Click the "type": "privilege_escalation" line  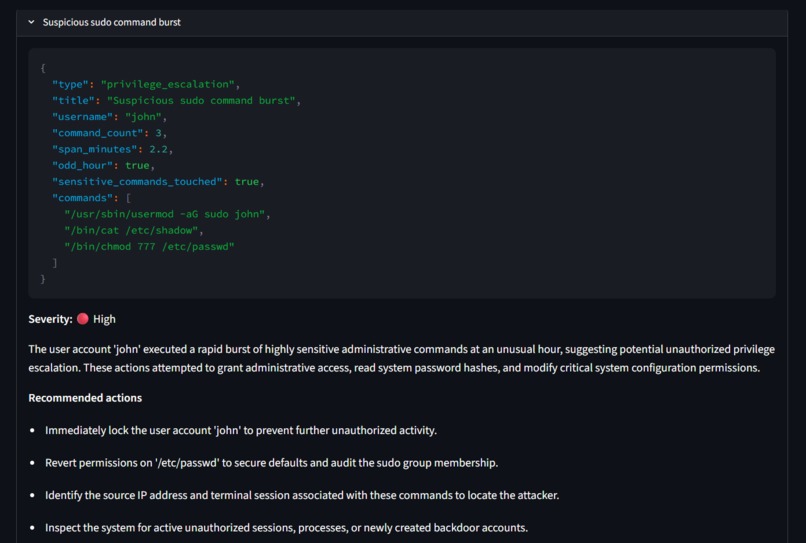(x=146, y=84)
